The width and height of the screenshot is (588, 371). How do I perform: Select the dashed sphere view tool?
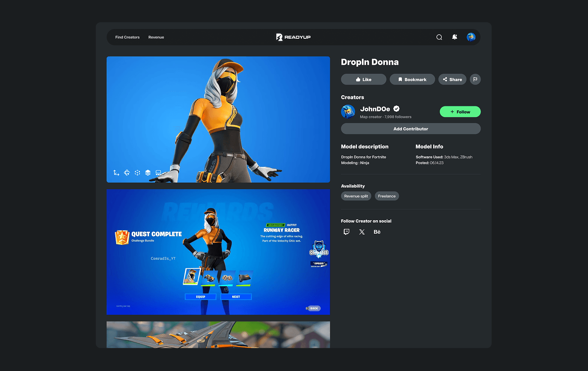pos(138,173)
